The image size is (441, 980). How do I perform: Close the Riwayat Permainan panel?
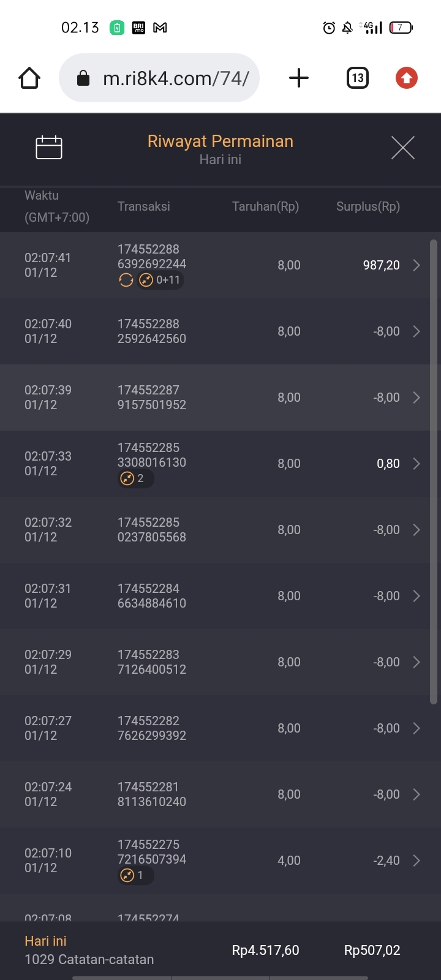(402, 148)
